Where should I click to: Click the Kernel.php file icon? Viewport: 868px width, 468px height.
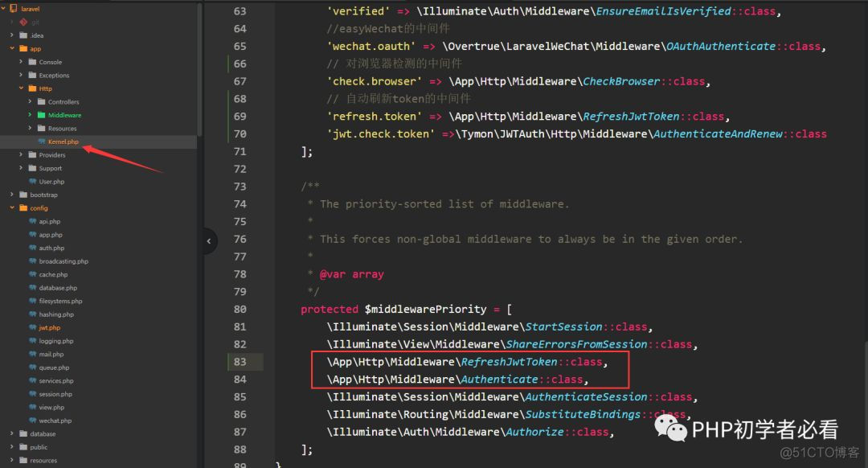[42, 142]
